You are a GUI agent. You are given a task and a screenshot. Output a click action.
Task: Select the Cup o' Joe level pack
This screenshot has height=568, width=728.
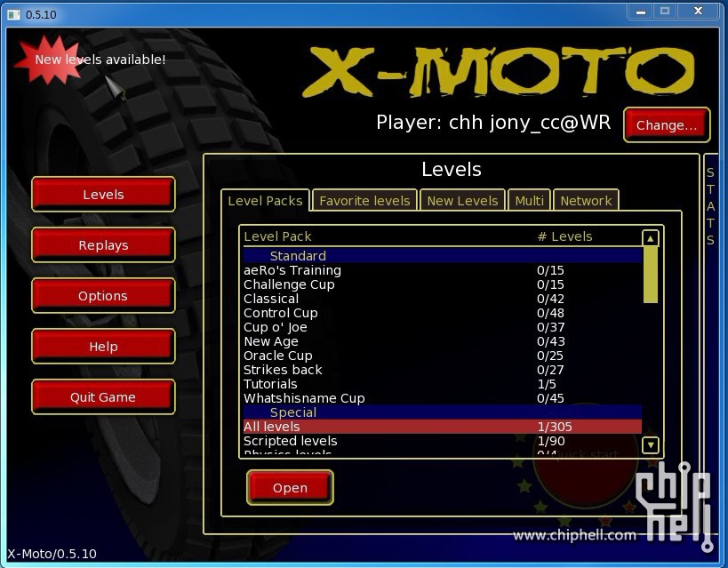click(443, 327)
